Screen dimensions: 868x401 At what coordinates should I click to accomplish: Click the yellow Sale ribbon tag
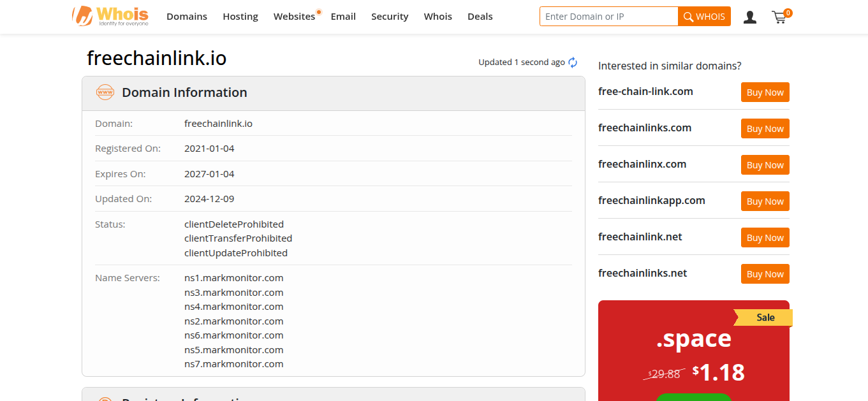(x=763, y=317)
